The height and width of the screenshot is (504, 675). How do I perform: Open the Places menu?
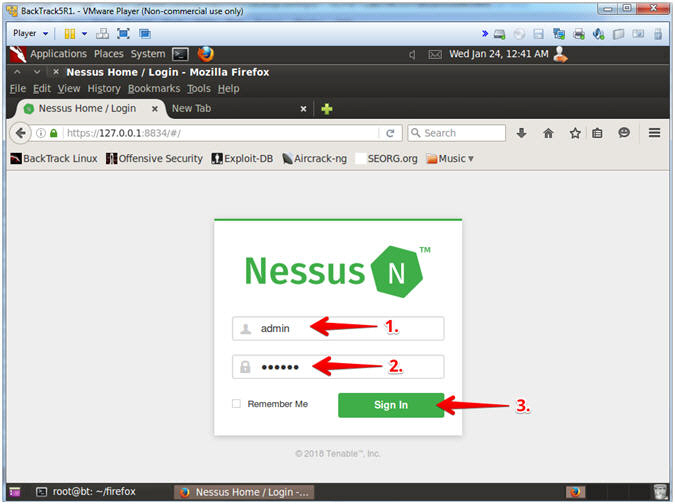(x=108, y=54)
